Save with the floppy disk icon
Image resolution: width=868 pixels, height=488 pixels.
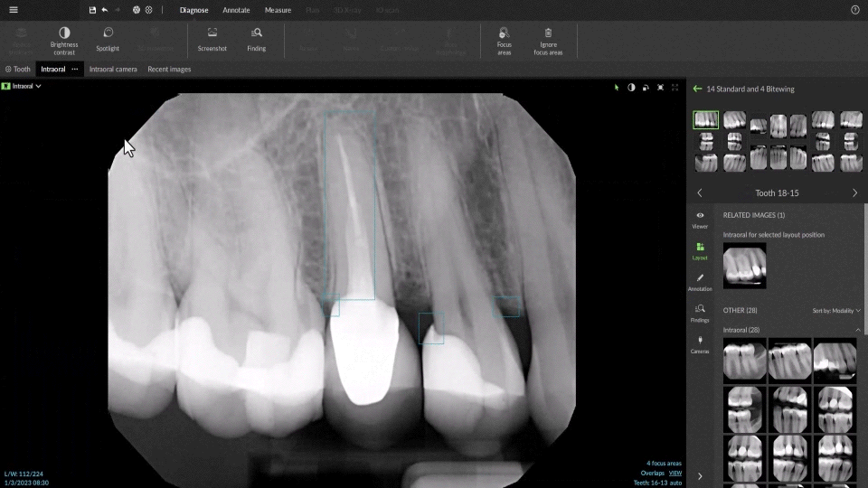click(x=92, y=10)
